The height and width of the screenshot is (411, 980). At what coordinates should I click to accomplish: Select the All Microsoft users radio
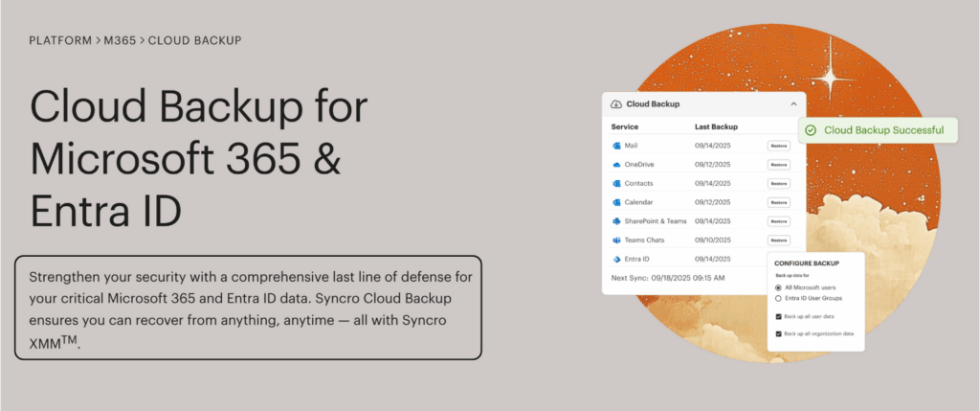(778, 287)
